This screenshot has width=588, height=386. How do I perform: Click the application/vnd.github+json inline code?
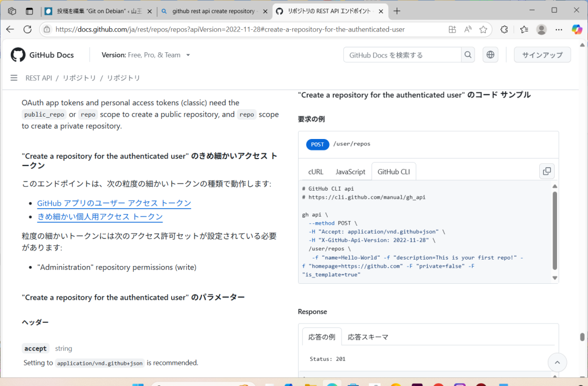[x=100, y=363]
